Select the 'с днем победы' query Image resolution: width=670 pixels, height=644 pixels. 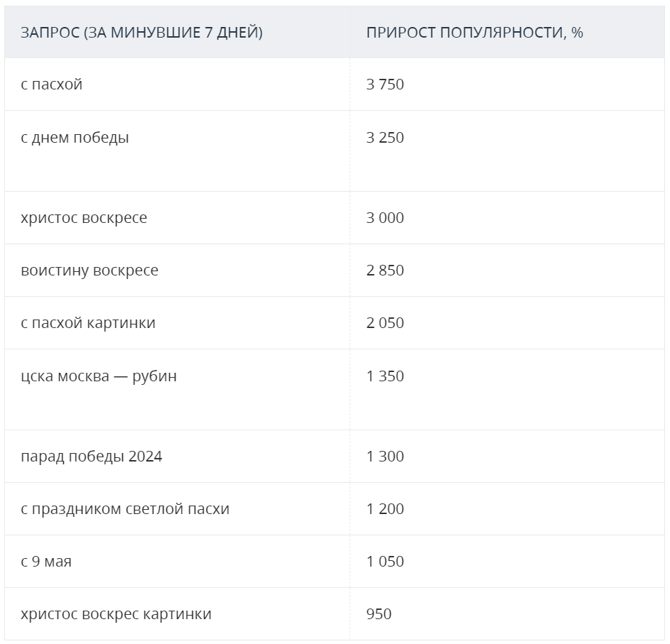(75, 138)
